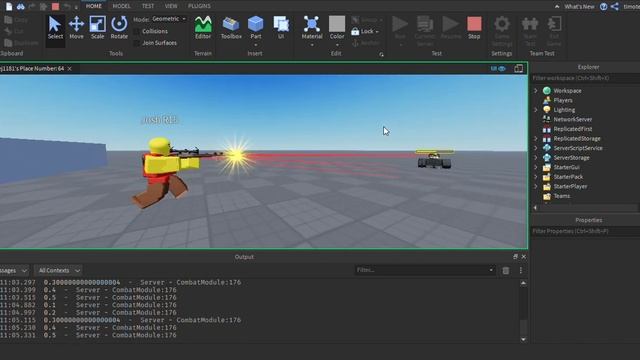Expand the StarterPack tree node
The image size is (640, 360).
536,177
